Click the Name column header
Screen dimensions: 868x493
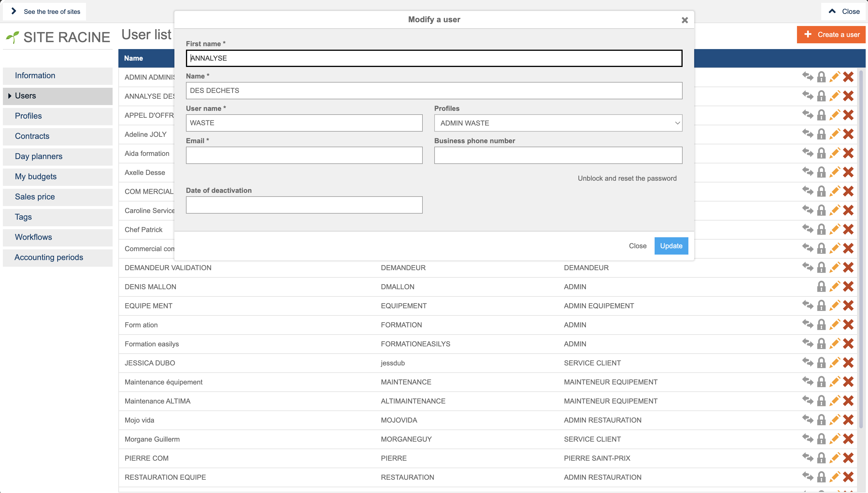(x=133, y=58)
